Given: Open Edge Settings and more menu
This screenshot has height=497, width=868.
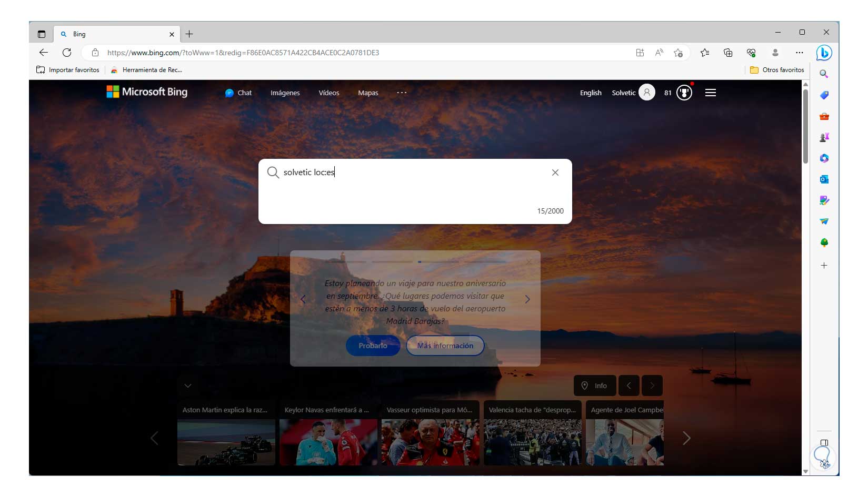Looking at the screenshot, I should (x=800, y=53).
